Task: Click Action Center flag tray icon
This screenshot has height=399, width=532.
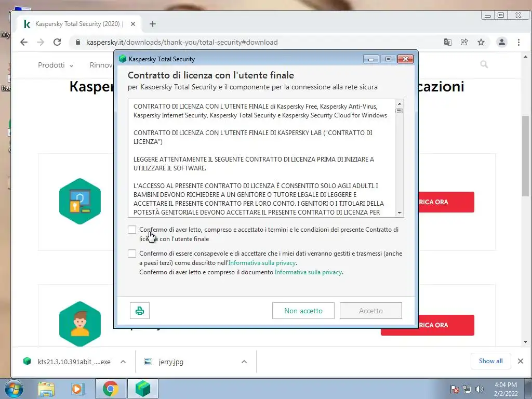Action: tap(455, 389)
